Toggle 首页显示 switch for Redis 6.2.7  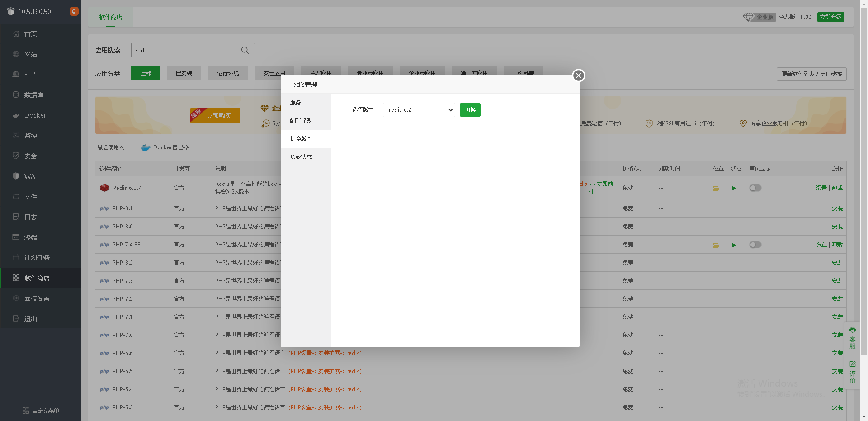coord(755,188)
